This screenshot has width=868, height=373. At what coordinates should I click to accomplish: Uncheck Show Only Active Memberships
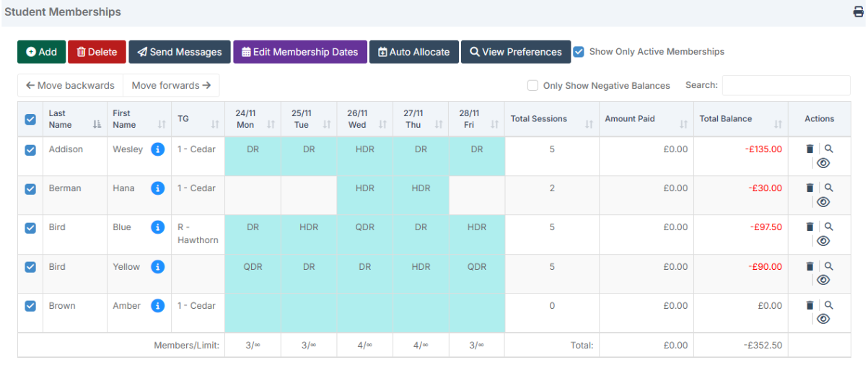click(x=579, y=51)
